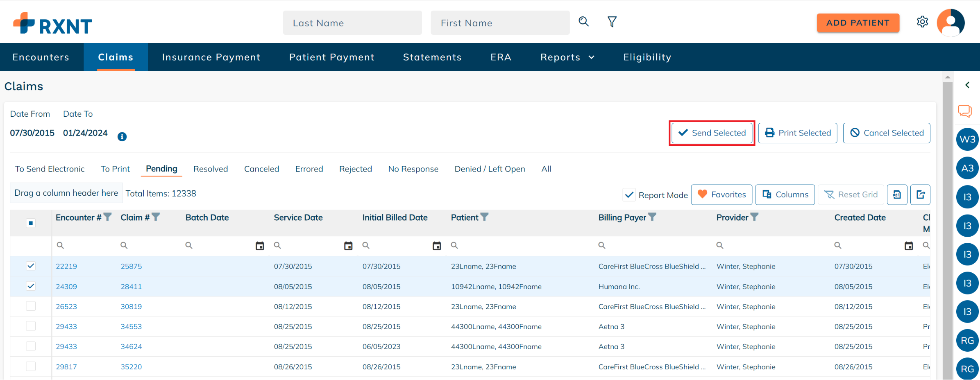Collapse the right sidebar chevron
This screenshot has height=380, width=980.
pos(967,85)
